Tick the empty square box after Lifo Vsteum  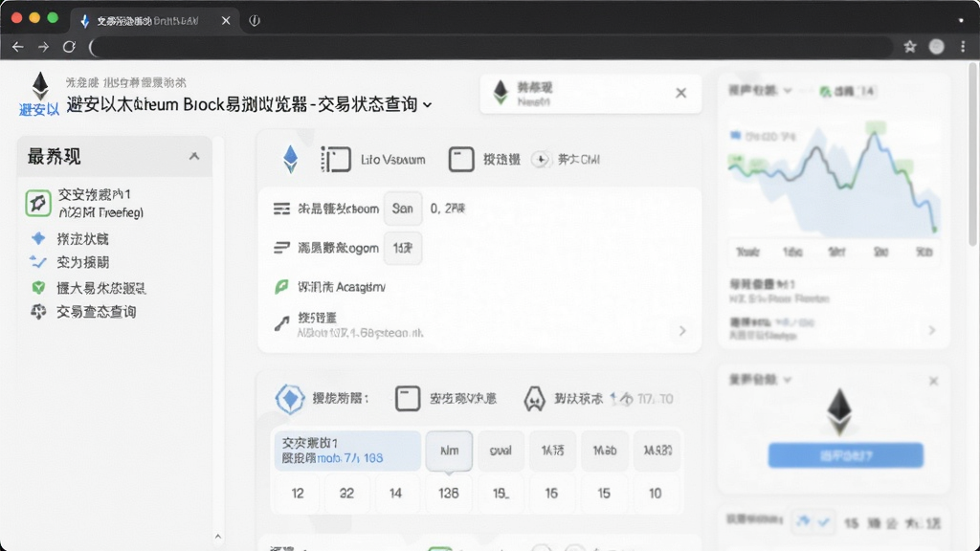click(x=461, y=160)
